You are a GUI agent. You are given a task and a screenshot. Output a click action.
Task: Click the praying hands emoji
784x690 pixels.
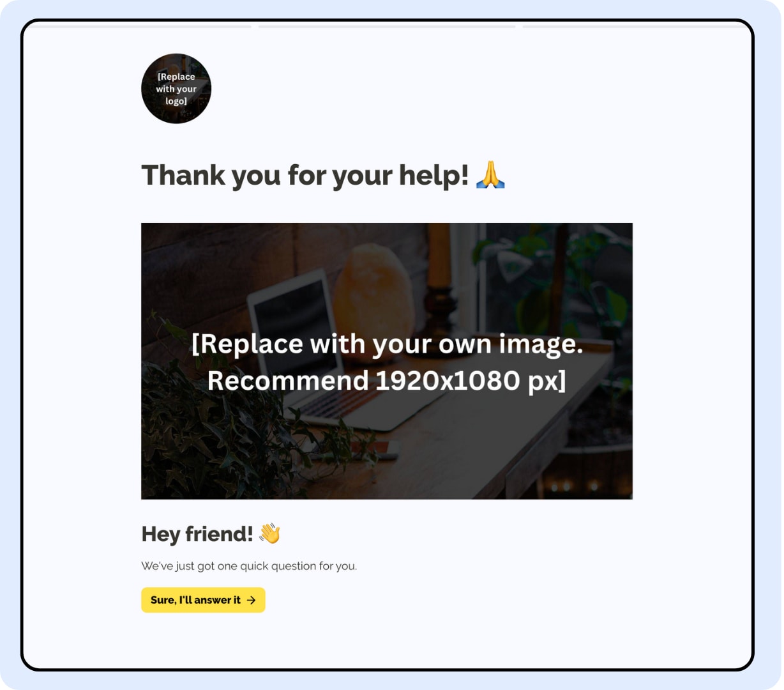[x=490, y=175]
